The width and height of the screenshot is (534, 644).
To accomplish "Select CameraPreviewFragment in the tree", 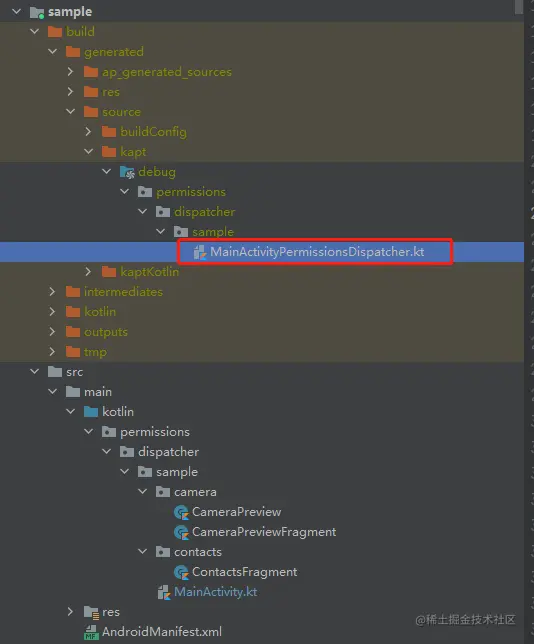I will coord(264,532).
